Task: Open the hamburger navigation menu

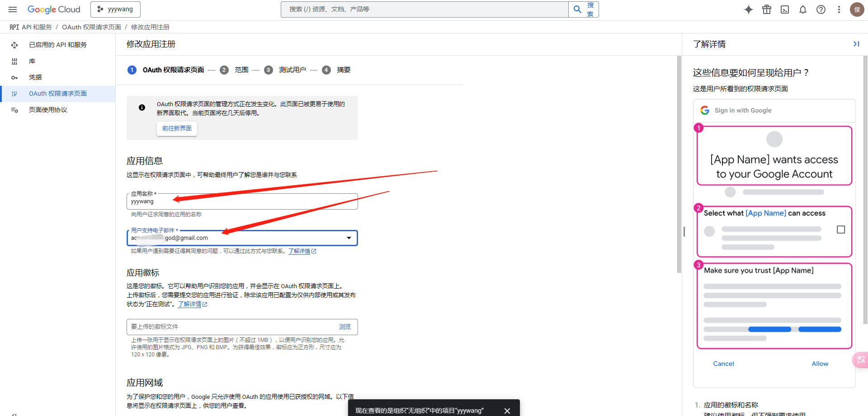Action: tap(13, 9)
